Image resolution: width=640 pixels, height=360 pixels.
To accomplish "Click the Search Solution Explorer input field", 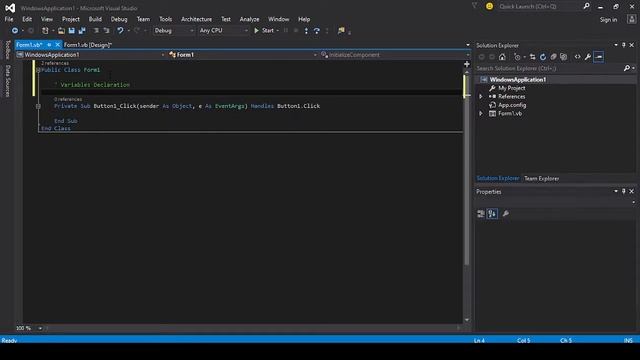I will point(549,68).
